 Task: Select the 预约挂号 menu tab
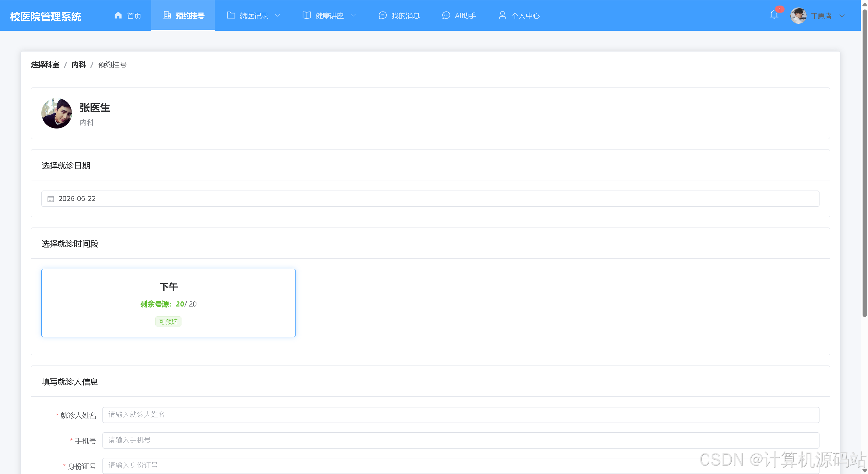[x=183, y=16]
